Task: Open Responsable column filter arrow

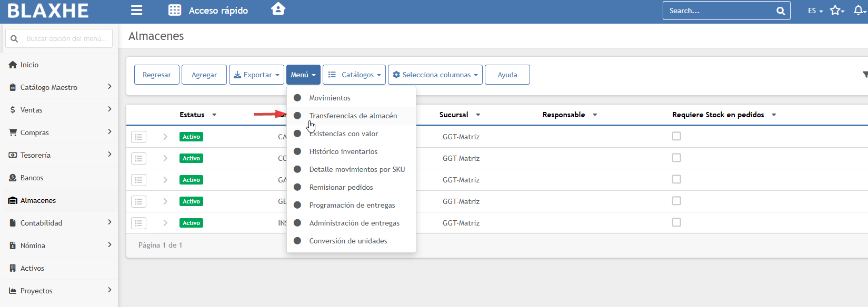Action: [595, 115]
